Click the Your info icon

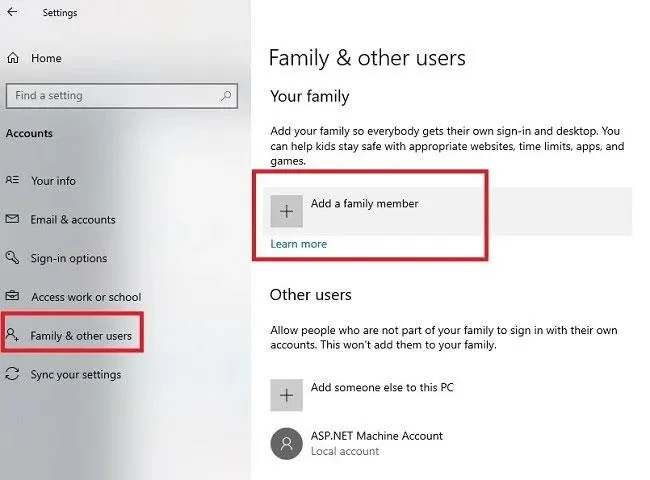click(x=12, y=180)
